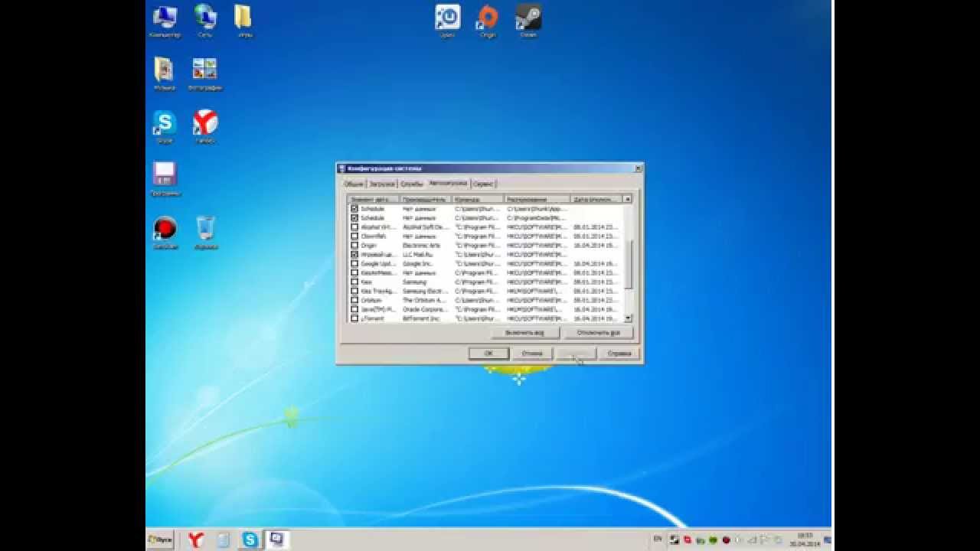
Task: Click the Отмена cancel button
Action: 532,354
